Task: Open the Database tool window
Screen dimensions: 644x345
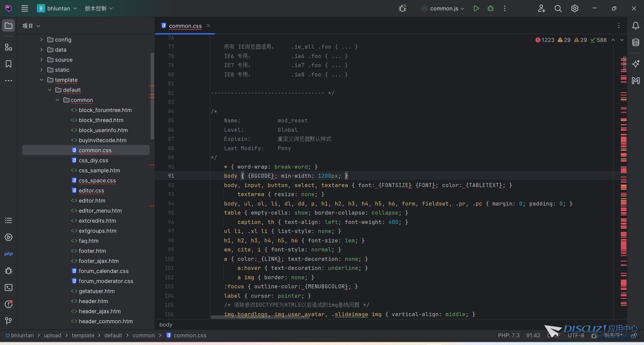Action: (636, 43)
